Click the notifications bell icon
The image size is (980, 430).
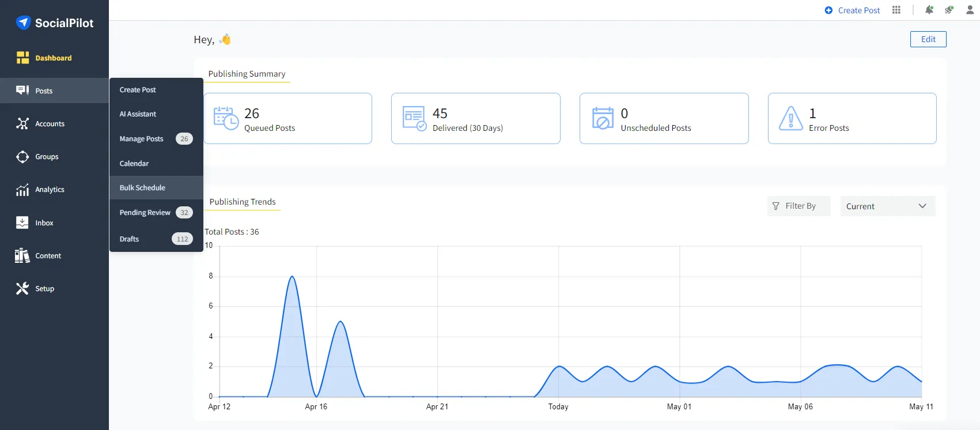(x=929, y=10)
